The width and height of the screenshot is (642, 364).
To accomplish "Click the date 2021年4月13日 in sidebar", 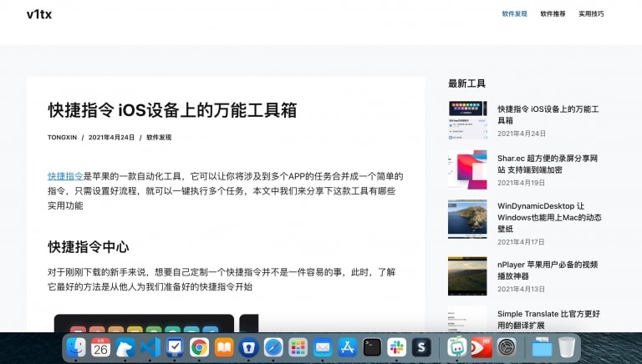I will [522, 289].
